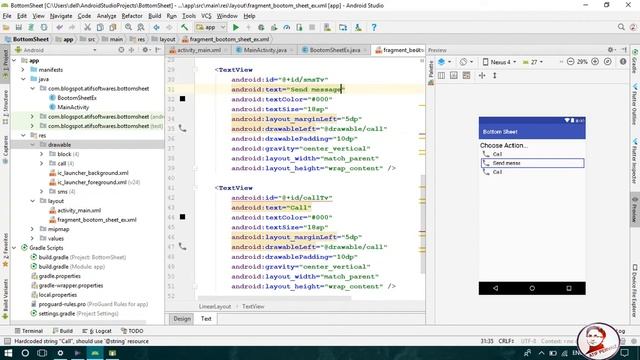Expand the sms drawable group
Screen dimensions: 640x360
pos(42,191)
